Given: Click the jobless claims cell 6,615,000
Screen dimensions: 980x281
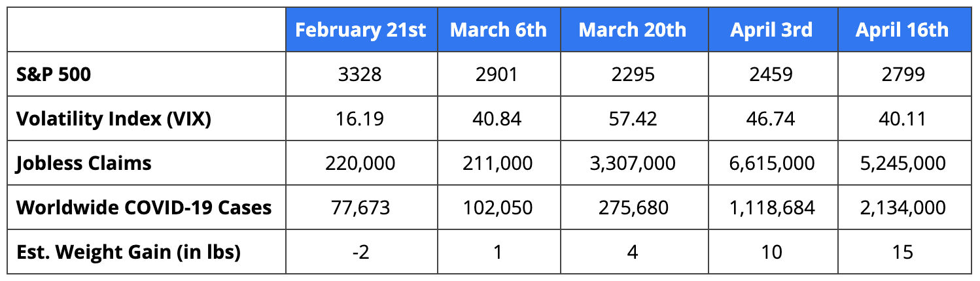Looking at the screenshot, I should [x=772, y=163].
